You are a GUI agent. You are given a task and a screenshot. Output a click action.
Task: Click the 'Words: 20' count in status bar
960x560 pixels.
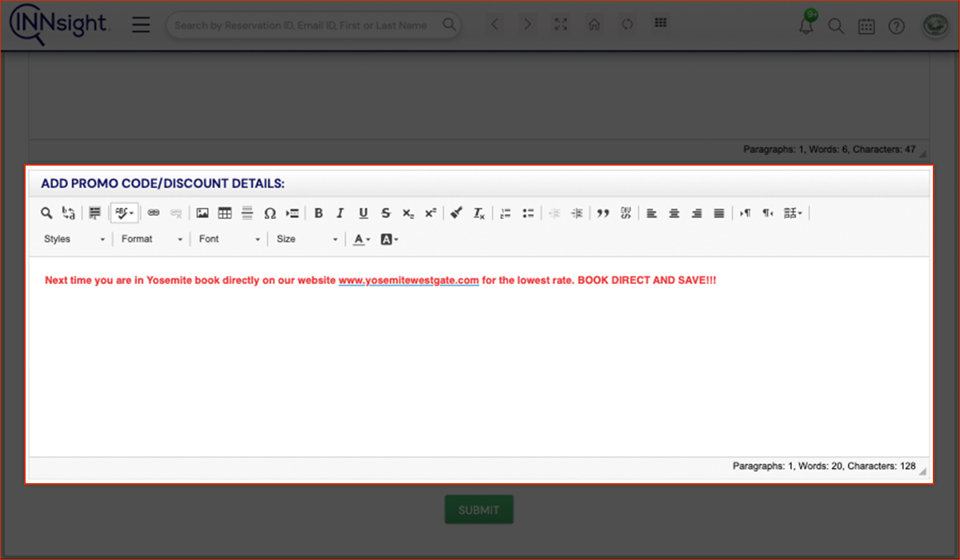click(819, 466)
